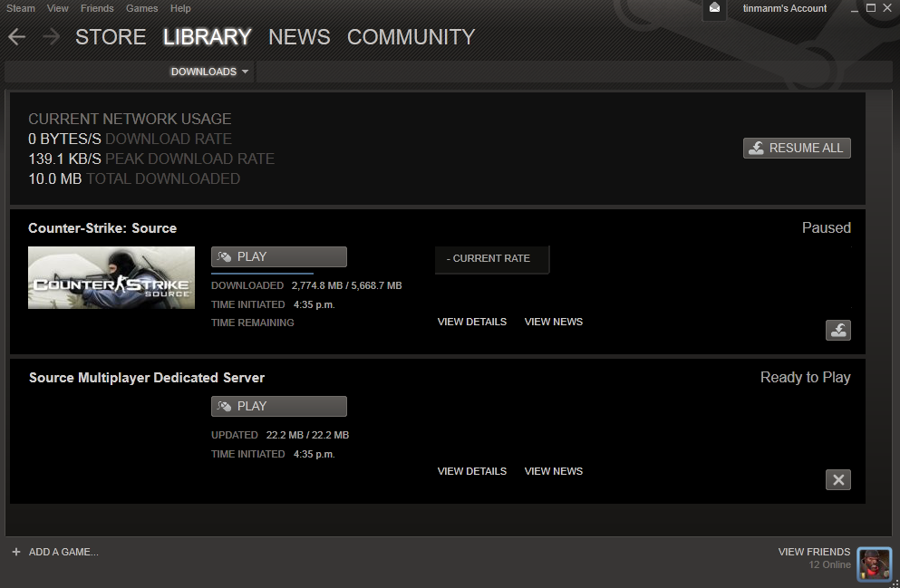Image resolution: width=900 pixels, height=588 pixels.
Task: Switch to the NEWS section
Action: click(299, 37)
